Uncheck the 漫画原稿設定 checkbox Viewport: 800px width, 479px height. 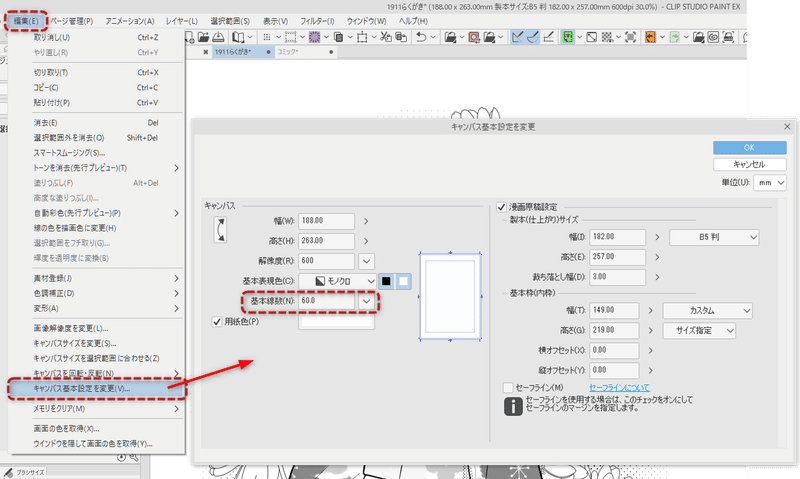(502, 207)
